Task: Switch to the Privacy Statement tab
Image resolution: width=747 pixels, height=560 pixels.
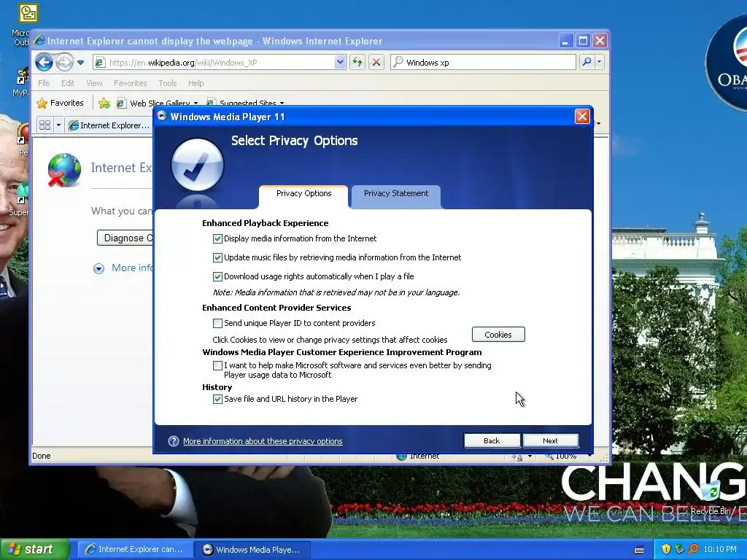Action: coord(396,193)
